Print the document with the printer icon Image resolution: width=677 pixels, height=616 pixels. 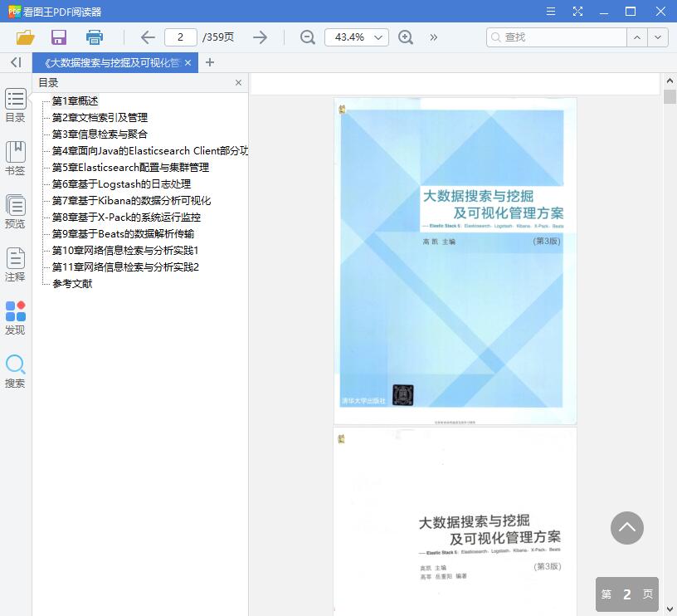tap(94, 37)
